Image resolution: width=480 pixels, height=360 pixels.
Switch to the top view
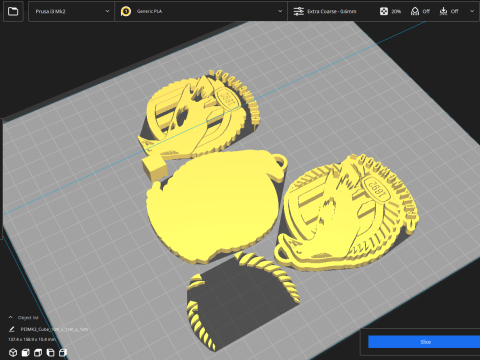pos(38,352)
